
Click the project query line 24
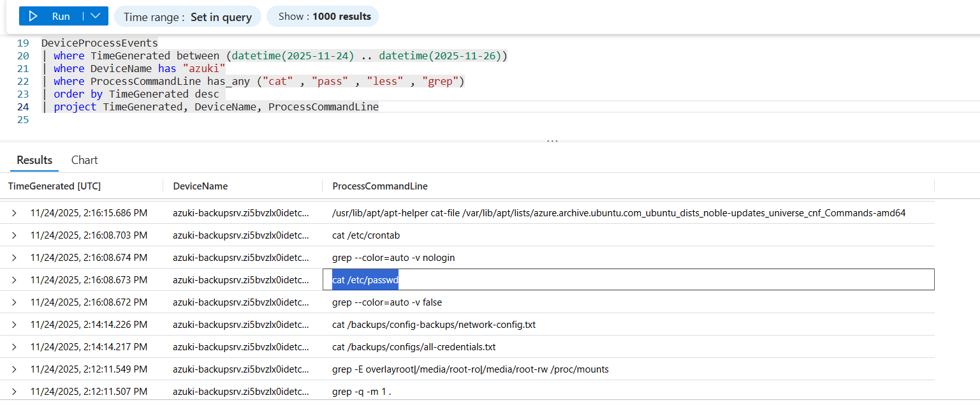[x=210, y=107]
